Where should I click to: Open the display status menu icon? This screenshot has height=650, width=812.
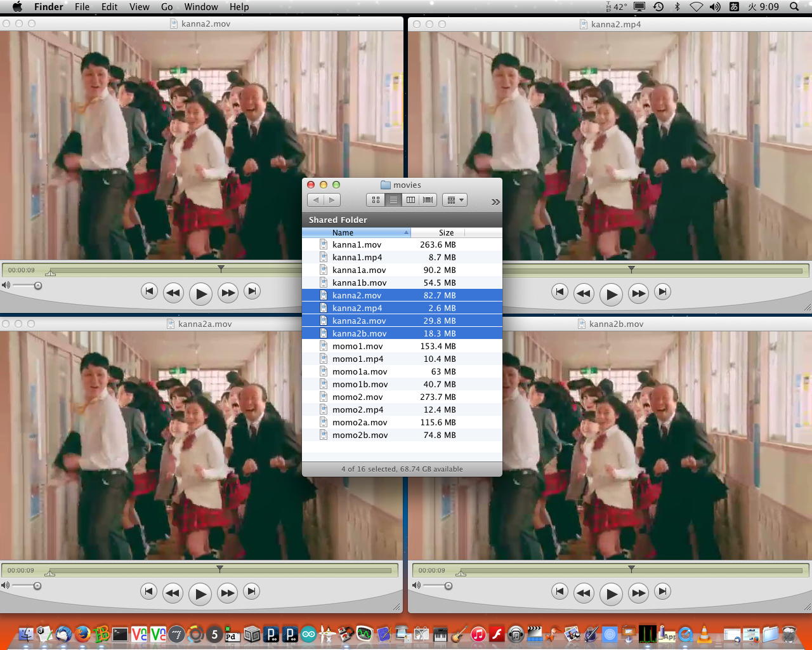640,7
